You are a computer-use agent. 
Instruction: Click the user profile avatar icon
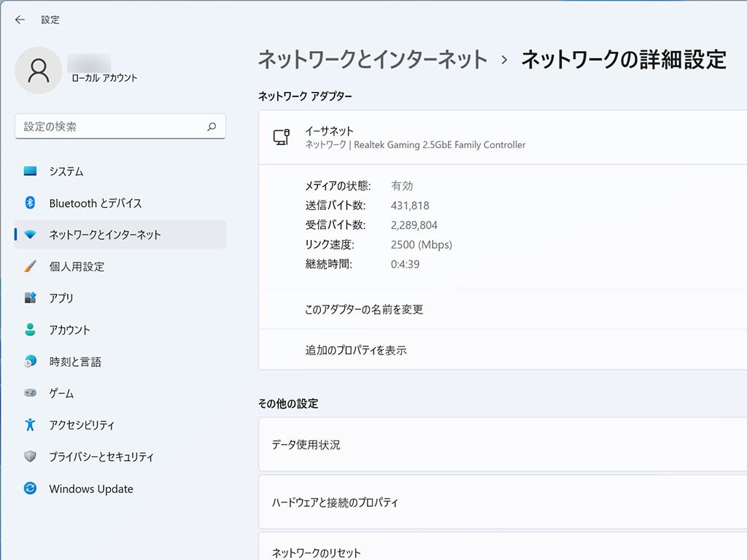click(38, 70)
